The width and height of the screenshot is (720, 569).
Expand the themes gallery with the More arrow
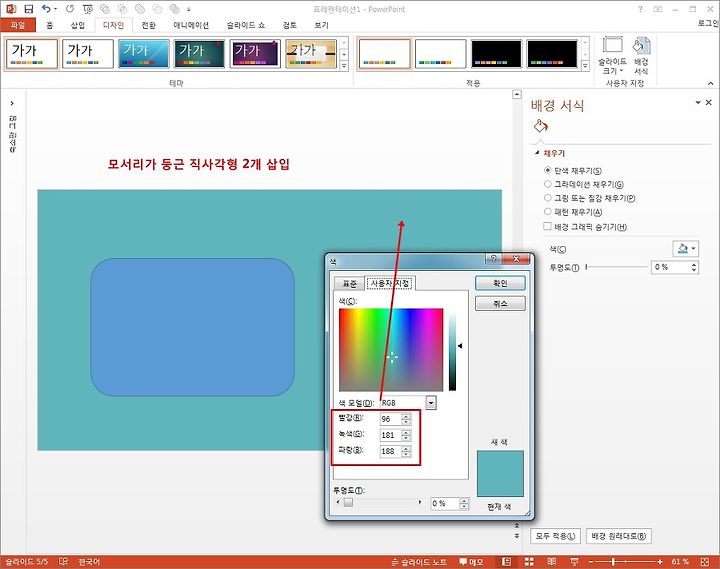click(344, 66)
